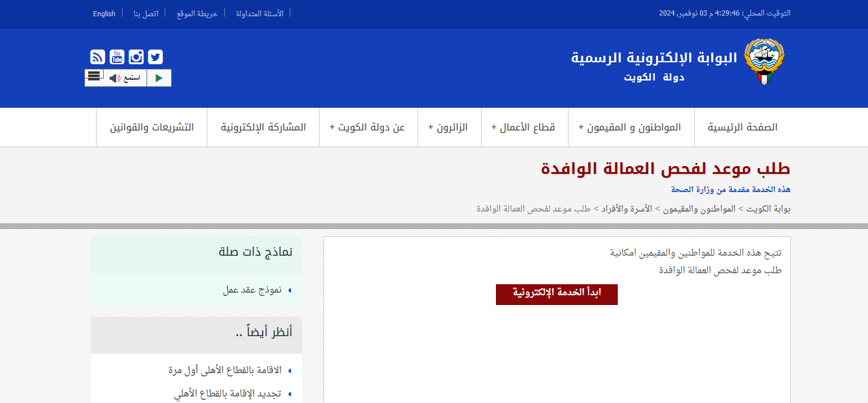Click the YouTube icon in header
868x403 pixels.
click(117, 57)
